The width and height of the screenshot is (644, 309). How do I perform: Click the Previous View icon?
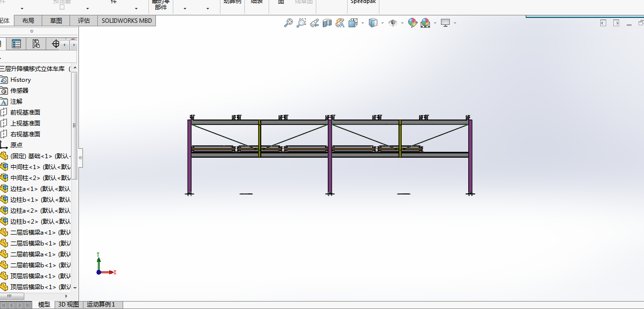[314, 23]
